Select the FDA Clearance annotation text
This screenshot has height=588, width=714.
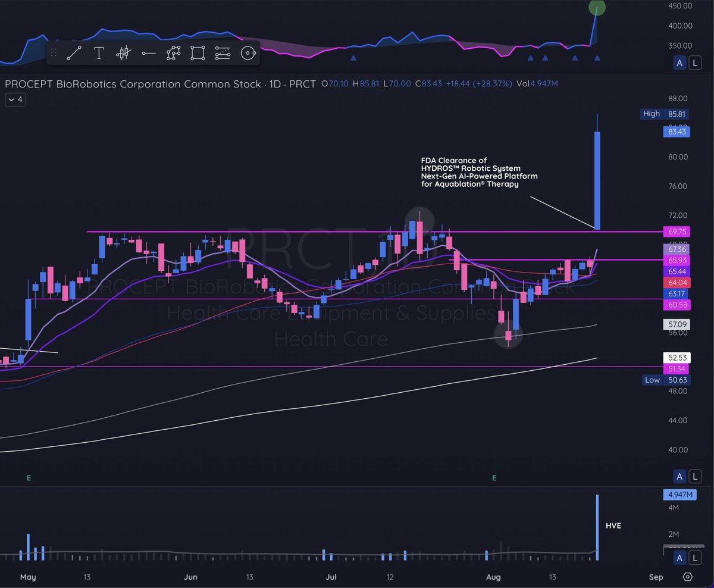tap(479, 172)
